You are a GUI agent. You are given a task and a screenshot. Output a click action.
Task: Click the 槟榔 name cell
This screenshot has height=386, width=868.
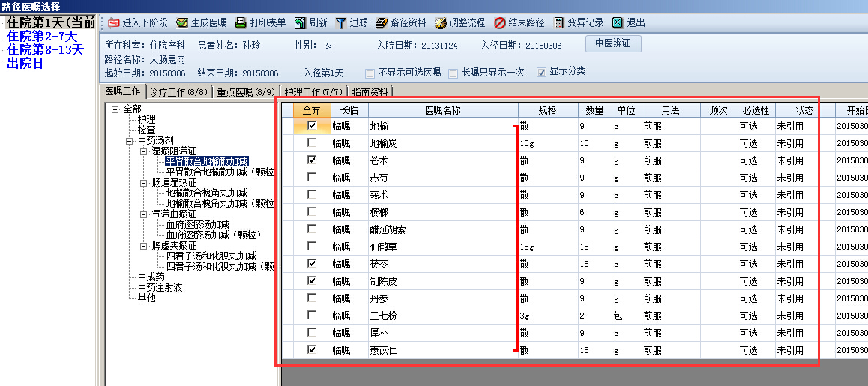point(444,211)
